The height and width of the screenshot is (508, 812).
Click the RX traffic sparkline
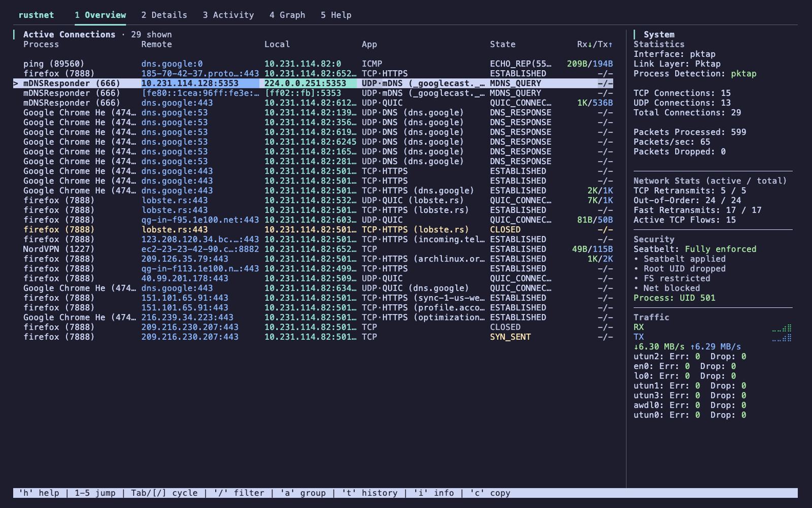click(782, 328)
